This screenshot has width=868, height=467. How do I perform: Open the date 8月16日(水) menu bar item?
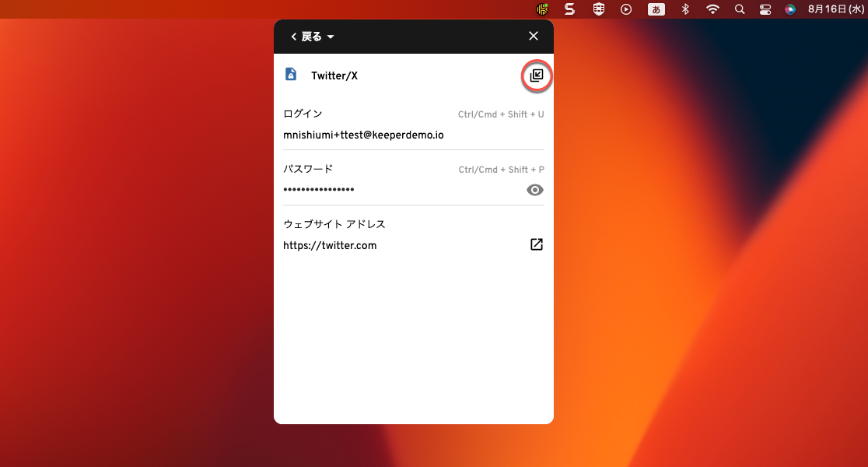click(836, 9)
